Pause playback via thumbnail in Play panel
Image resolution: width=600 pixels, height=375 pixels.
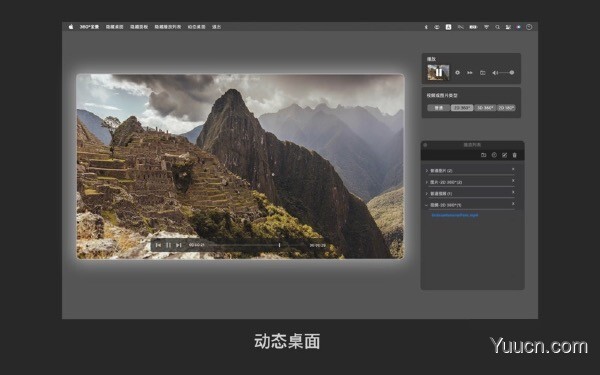pyautogui.click(x=438, y=72)
